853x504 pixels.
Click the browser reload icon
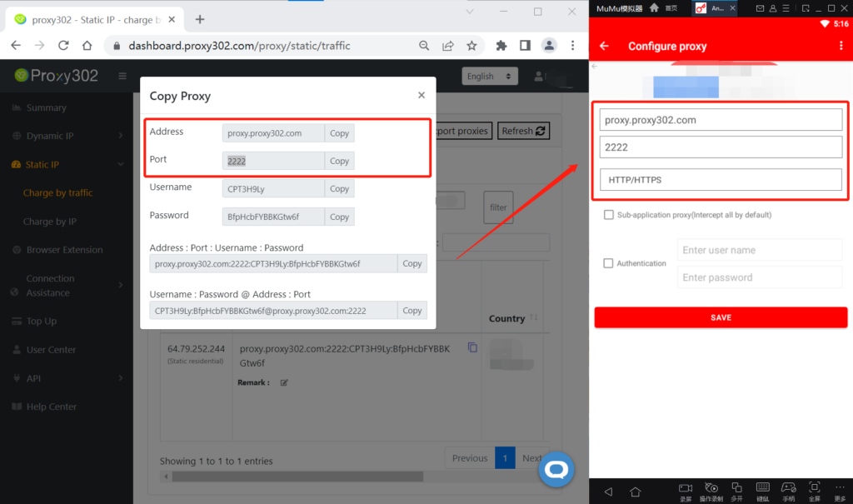[x=63, y=46]
